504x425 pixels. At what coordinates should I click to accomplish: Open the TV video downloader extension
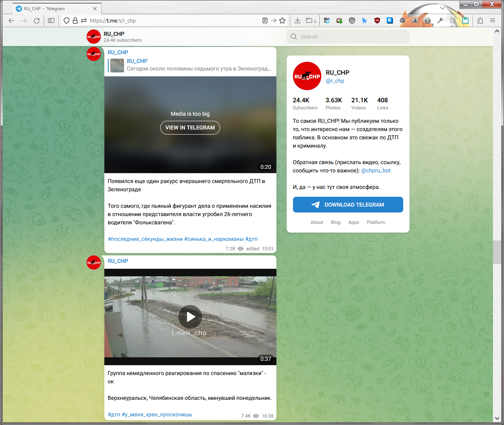pos(339,20)
